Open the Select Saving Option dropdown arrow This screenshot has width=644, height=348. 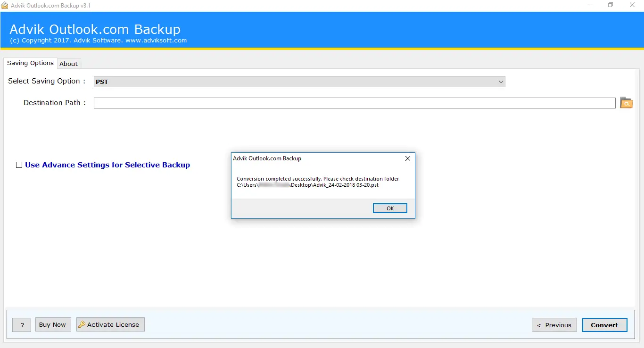[x=501, y=82]
